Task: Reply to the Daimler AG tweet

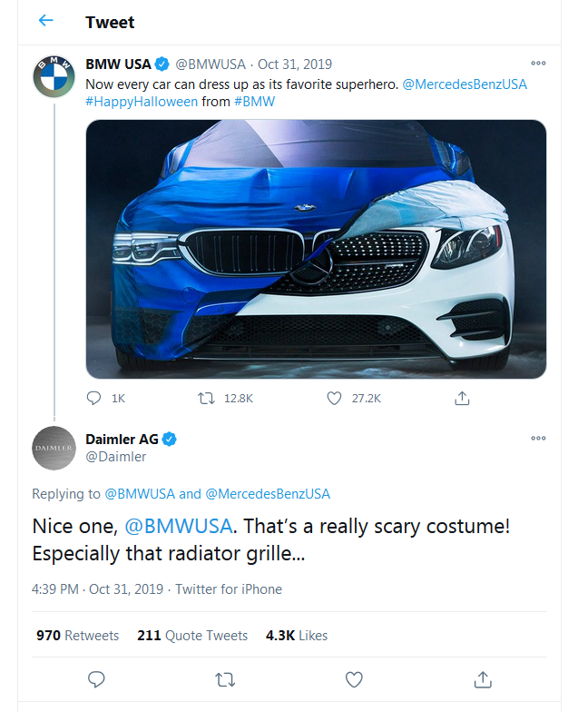Action: pos(96,679)
